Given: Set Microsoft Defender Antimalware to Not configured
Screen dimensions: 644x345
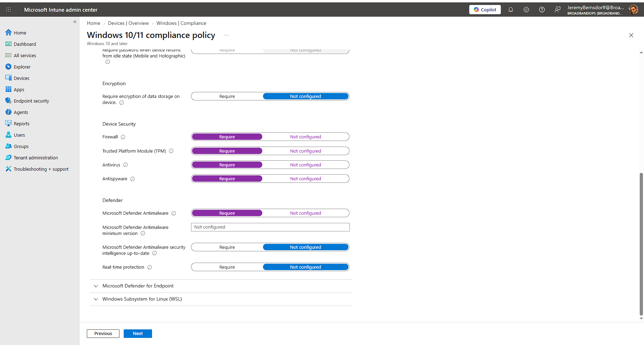Looking at the screenshot, I should tap(306, 213).
